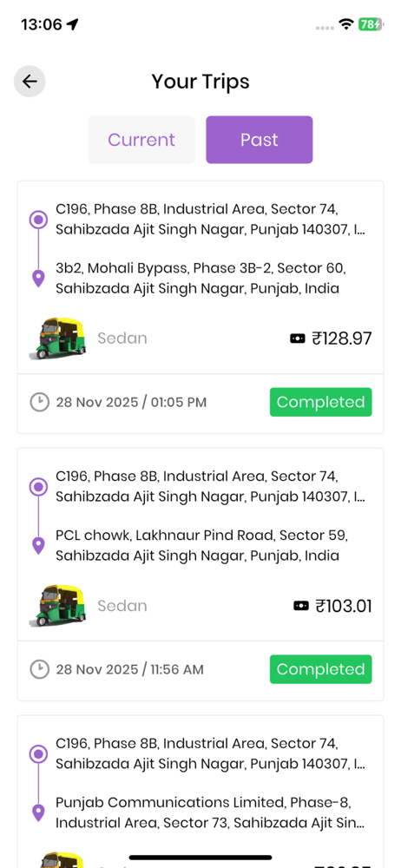Tap pickup circle marker of first trip

pyautogui.click(x=38, y=220)
